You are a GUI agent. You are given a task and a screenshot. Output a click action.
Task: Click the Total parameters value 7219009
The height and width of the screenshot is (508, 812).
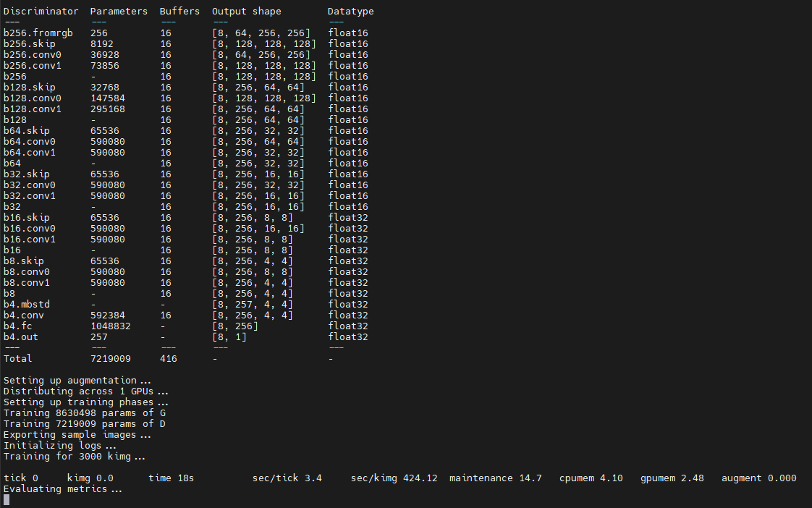tap(111, 358)
